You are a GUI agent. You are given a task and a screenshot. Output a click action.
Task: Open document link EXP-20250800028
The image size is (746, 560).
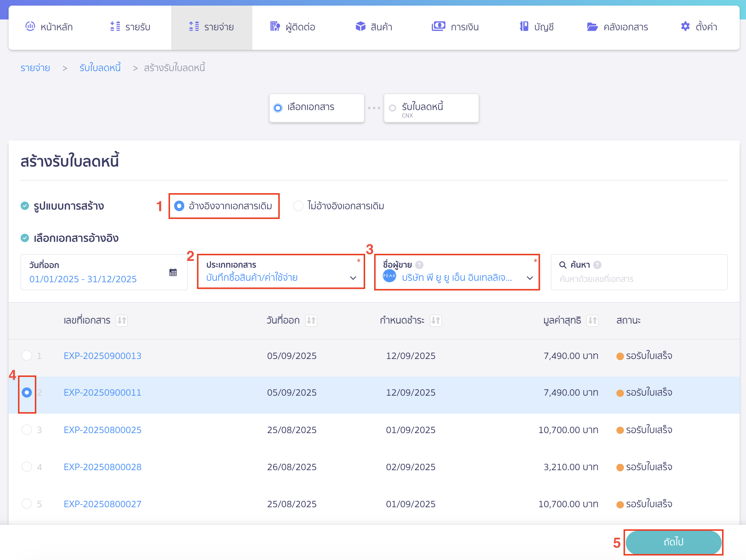pos(103,467)
